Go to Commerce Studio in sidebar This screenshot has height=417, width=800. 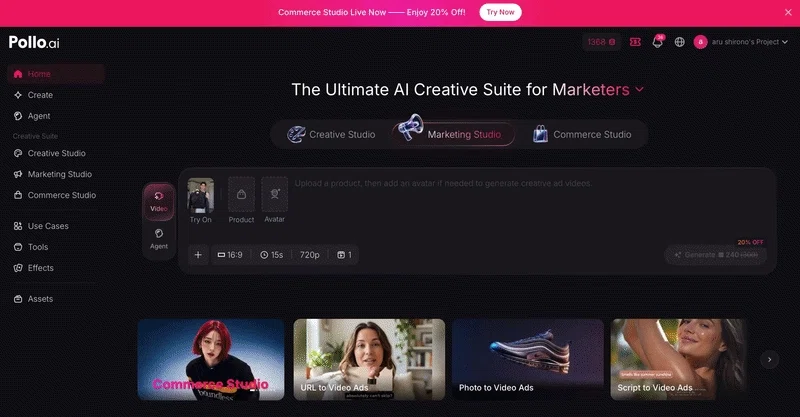[56, 195]
